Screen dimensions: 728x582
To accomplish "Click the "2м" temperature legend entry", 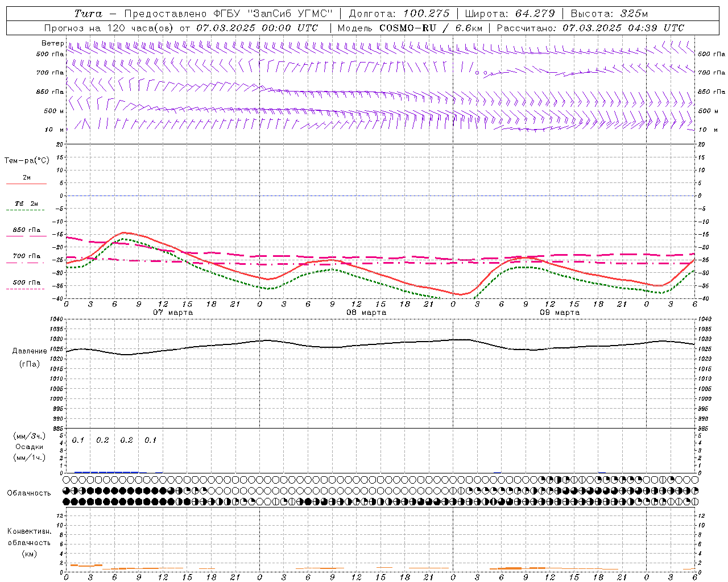I will pos(27,178).
